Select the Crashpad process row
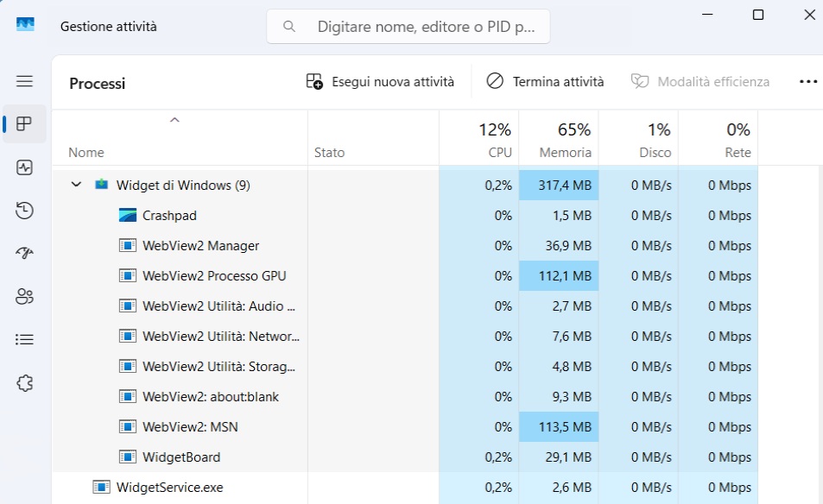The height and width of the screenshot is (504, 823). (x=405, y=216)
